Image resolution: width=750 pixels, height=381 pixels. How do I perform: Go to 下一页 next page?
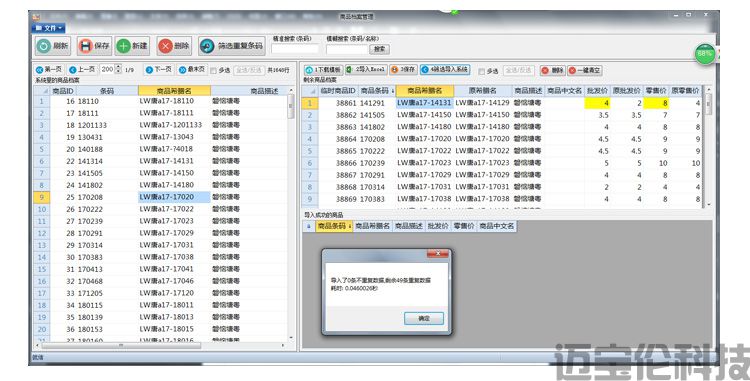pyautogui.click(x=158, y=70)
